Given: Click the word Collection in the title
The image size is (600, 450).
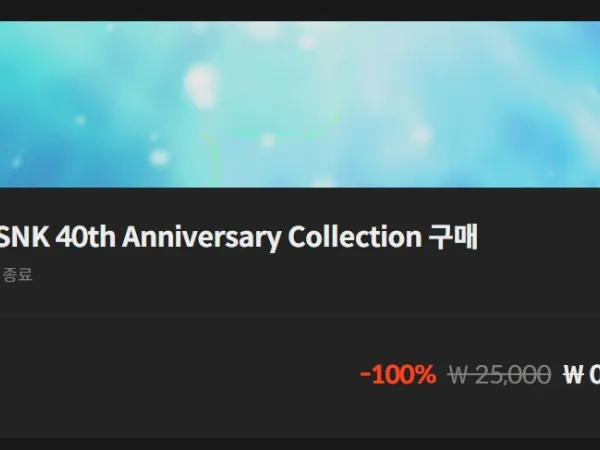Looking at the screenshot, I should pyautogui.click(x=355, y=236).
